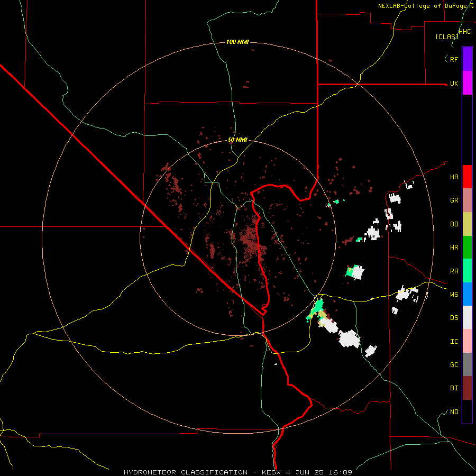Click the IC legend label
Screen dimensions: 476x476
[x=454, y=342]
